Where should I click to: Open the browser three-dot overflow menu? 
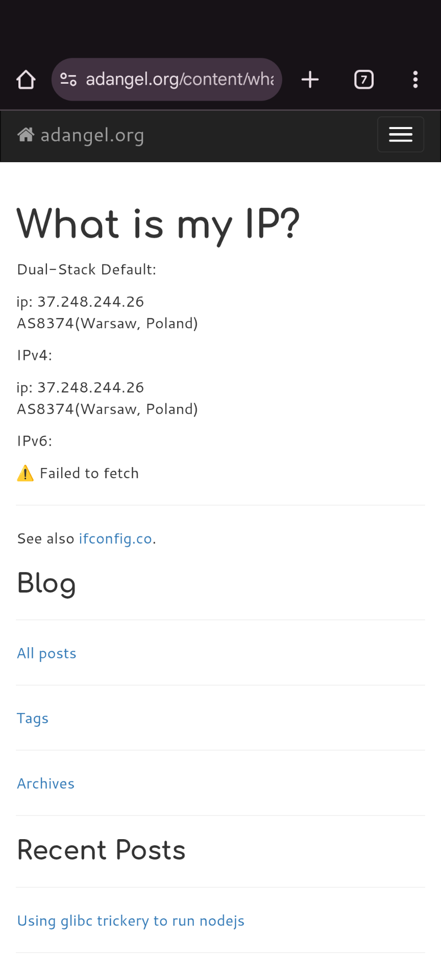pyautogui.click(x=415, y=80)
